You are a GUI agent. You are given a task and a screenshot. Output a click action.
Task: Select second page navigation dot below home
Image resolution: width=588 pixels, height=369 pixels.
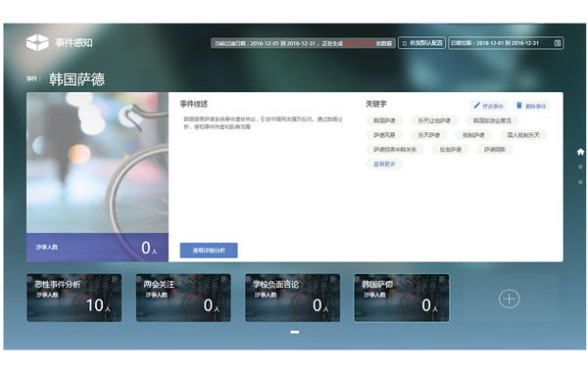tap(580, 166)
